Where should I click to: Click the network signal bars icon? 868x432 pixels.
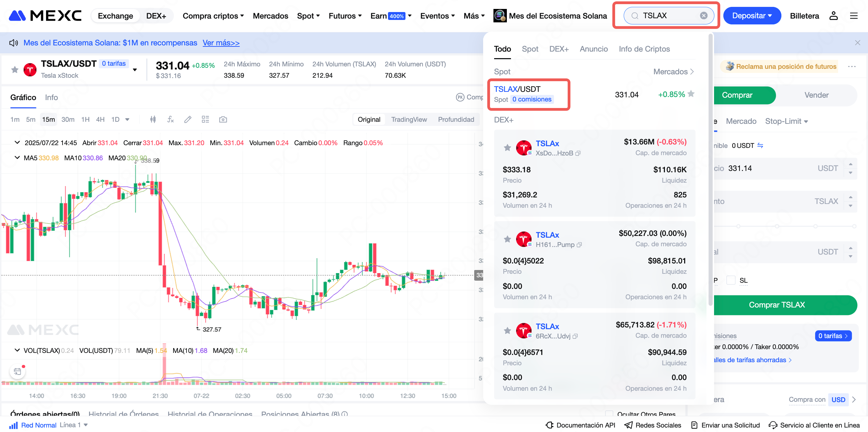tap(13, 425)
